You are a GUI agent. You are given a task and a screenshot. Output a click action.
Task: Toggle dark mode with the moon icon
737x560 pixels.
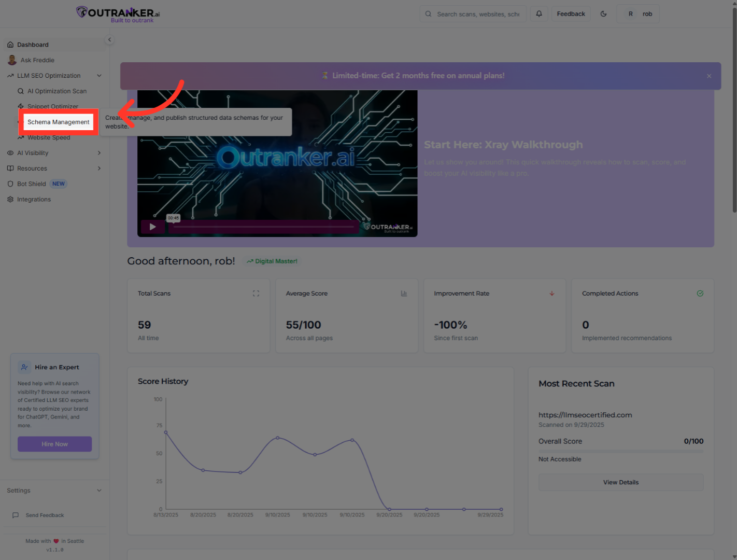603,14
